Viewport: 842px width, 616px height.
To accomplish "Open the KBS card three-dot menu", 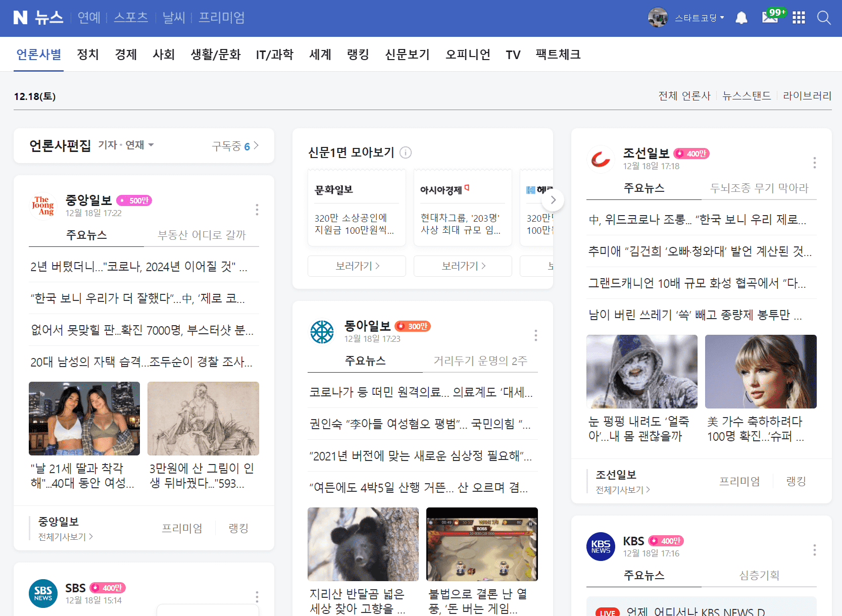I will (814, 550).
